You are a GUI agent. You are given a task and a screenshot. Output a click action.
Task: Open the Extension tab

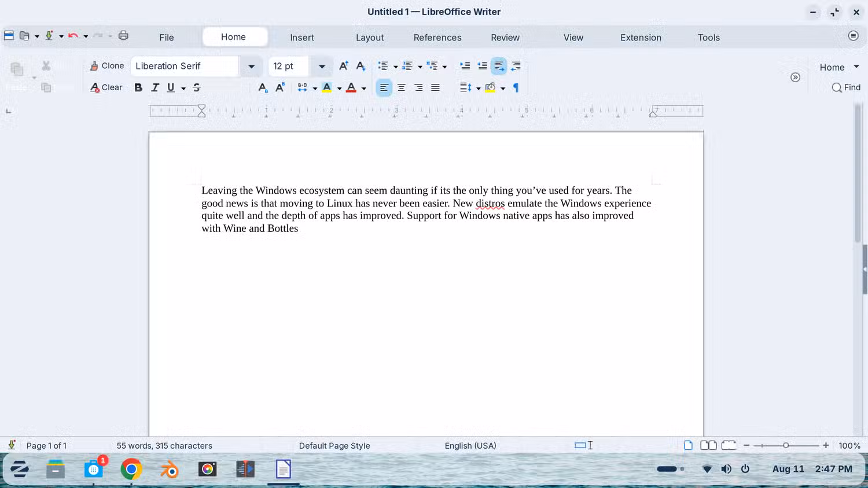click(x=641, y=37)
